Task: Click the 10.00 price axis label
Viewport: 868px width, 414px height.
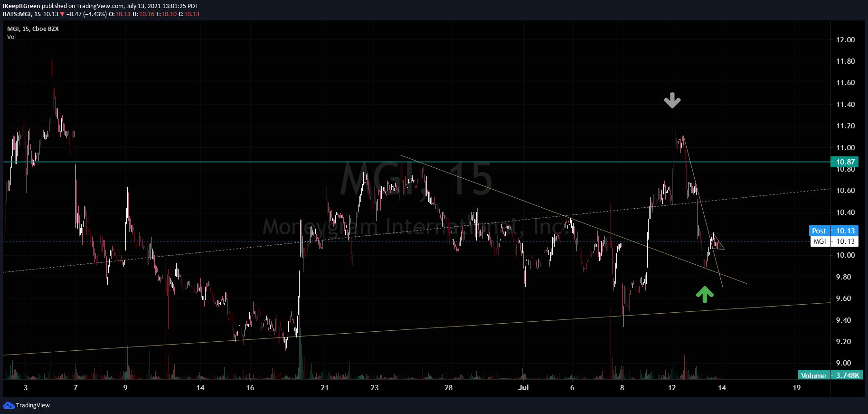Action: coord(845,255)
